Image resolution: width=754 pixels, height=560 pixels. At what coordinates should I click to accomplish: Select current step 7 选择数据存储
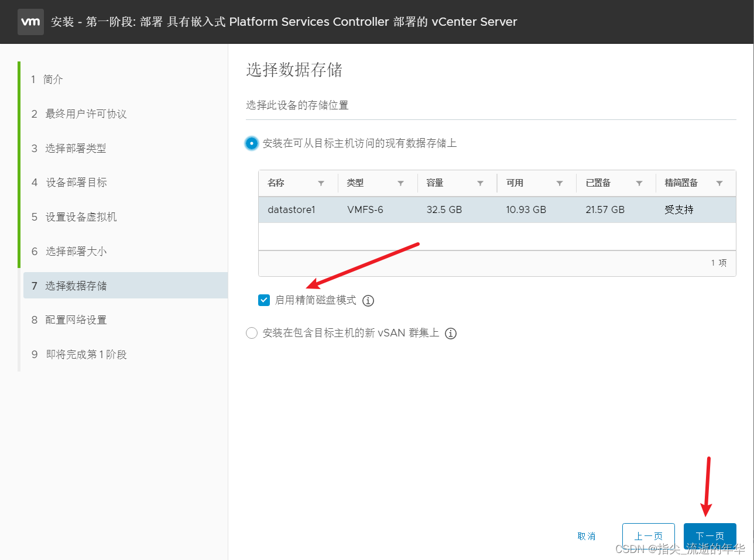tap(125, 286)
